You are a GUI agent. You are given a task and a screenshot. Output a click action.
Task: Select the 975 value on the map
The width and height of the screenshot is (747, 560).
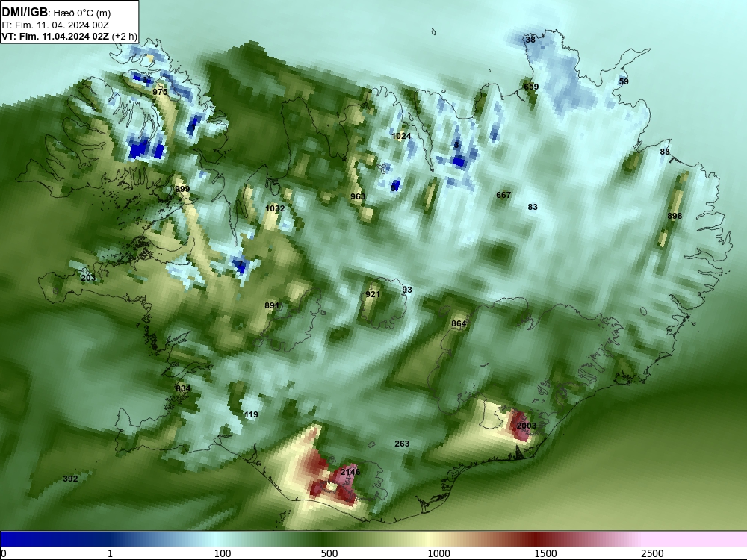click(160, 92)
